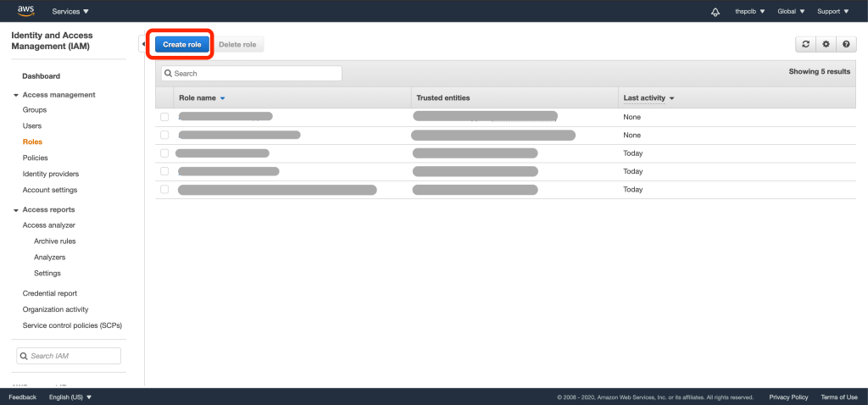Expand the Global region dropdown
This screenshot has height=405, width=868.
(x=790, y=11)
